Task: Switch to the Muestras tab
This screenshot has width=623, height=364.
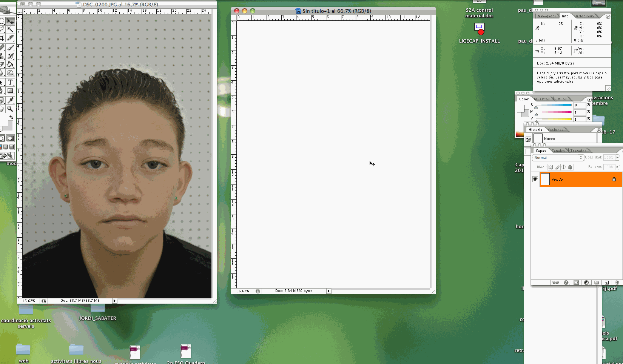Action: click(x=542, y=99)
